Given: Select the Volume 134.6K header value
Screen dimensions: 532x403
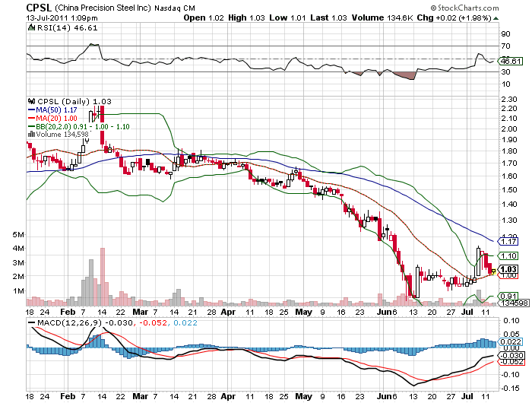Looking at the screenshot, I should (x=382, y=18).
